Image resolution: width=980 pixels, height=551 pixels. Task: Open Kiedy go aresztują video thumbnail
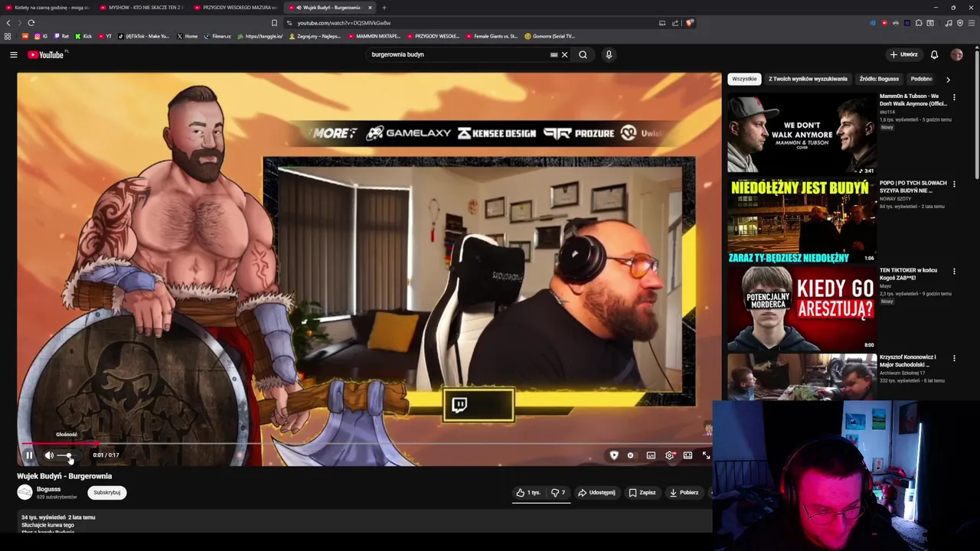[802, 308]
